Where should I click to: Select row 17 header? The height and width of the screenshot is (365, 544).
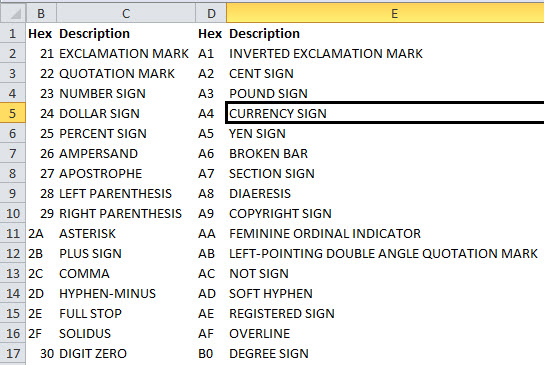(12, 353)
